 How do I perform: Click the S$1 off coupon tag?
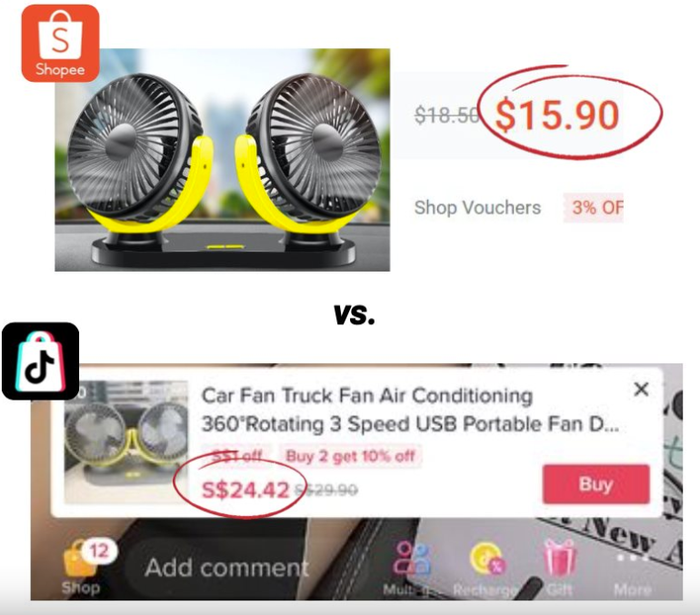(x=236, y=456)
